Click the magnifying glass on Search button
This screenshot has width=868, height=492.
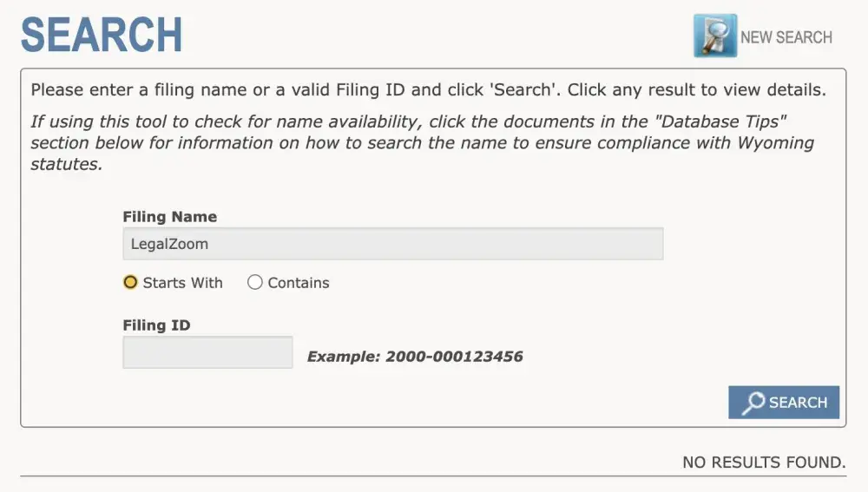[x=753, y=403]
